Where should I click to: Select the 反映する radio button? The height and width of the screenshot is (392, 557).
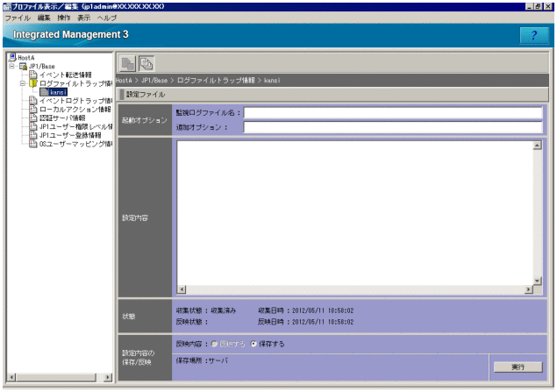click(x=214, y=343)
